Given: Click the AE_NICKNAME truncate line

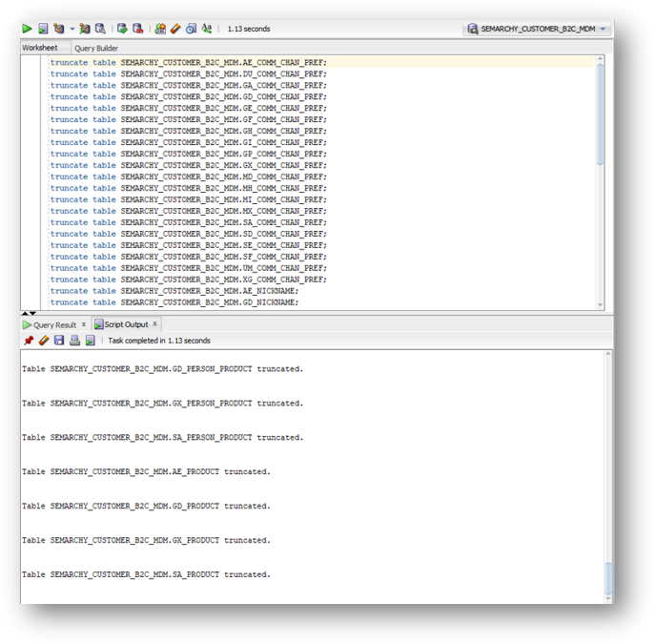Looking at the screenshot, I should point(174,291).
